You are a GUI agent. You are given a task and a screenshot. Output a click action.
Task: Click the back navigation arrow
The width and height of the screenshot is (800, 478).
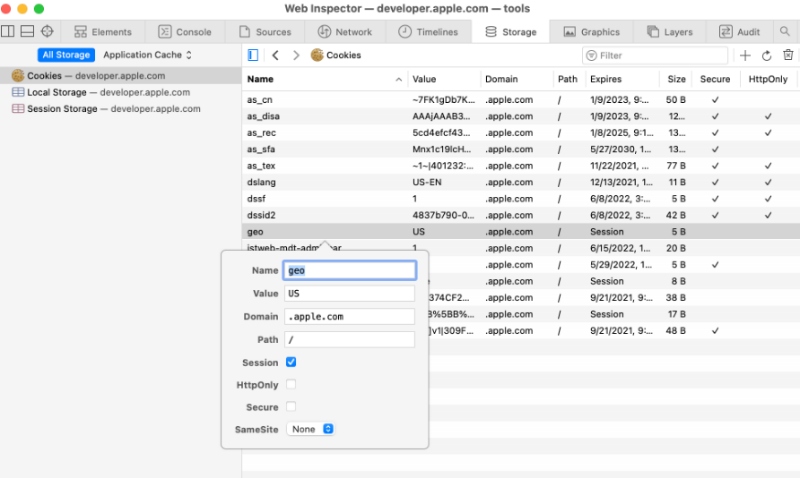276,56
